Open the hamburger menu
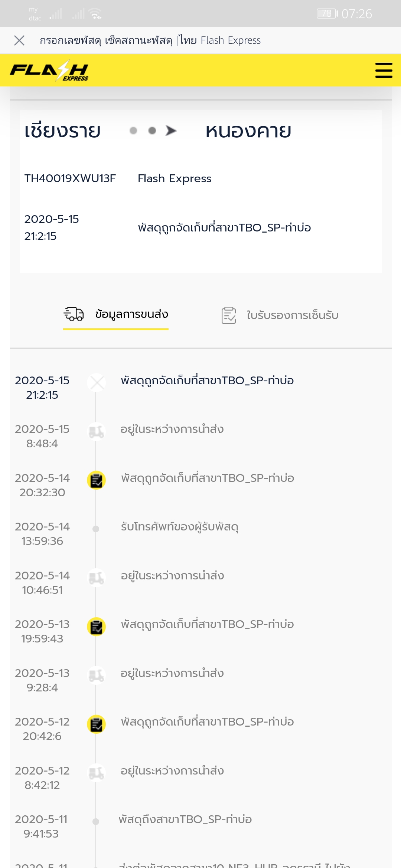This screenshot has height=868, width=401. coord(384,70)
